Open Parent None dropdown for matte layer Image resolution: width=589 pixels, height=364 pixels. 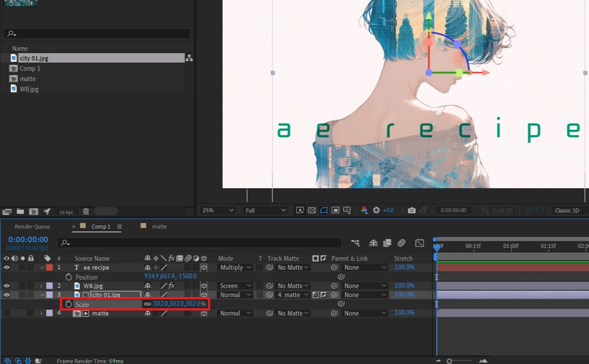365,313
